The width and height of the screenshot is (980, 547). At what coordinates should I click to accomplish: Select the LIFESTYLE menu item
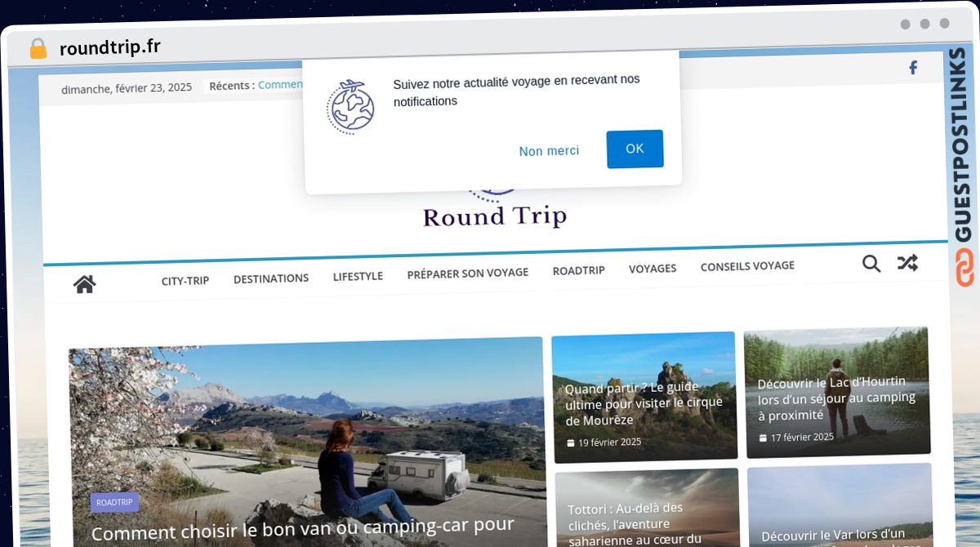[358, 276]
